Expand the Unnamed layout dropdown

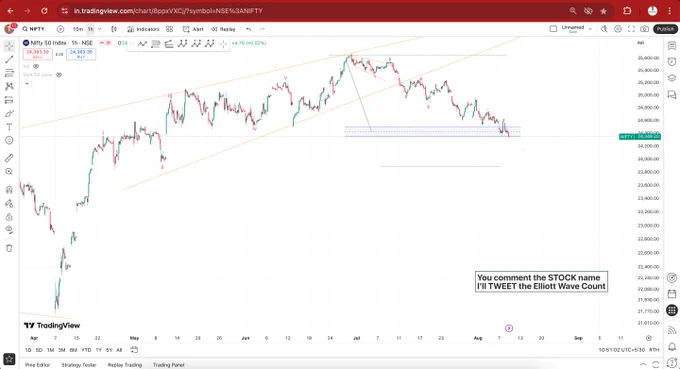pos(590,29)
